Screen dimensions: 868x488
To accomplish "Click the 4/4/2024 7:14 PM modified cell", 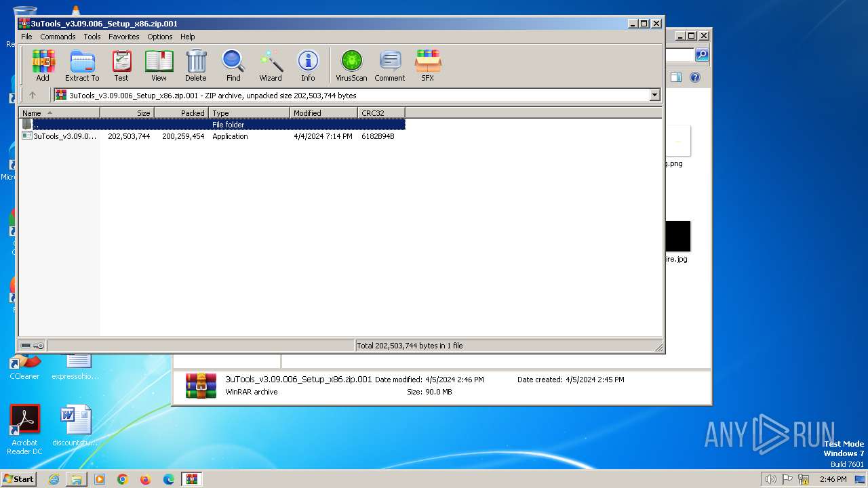I will [x=323, y=136].
